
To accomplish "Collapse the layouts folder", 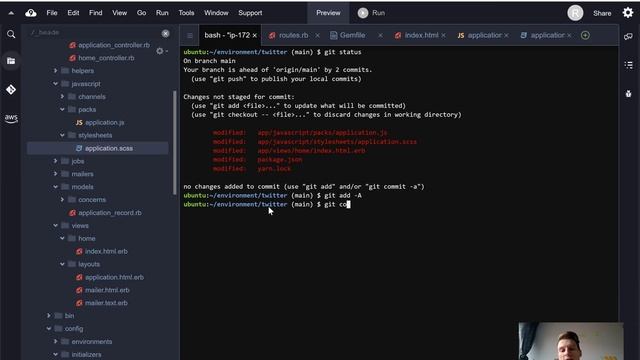I will (62, 264).
